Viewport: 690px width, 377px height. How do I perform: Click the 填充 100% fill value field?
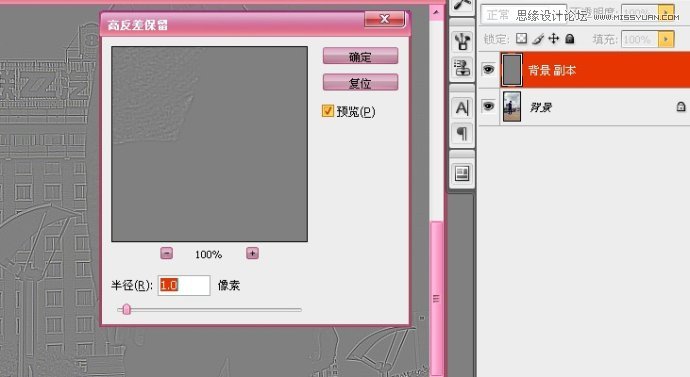point(640,39)
